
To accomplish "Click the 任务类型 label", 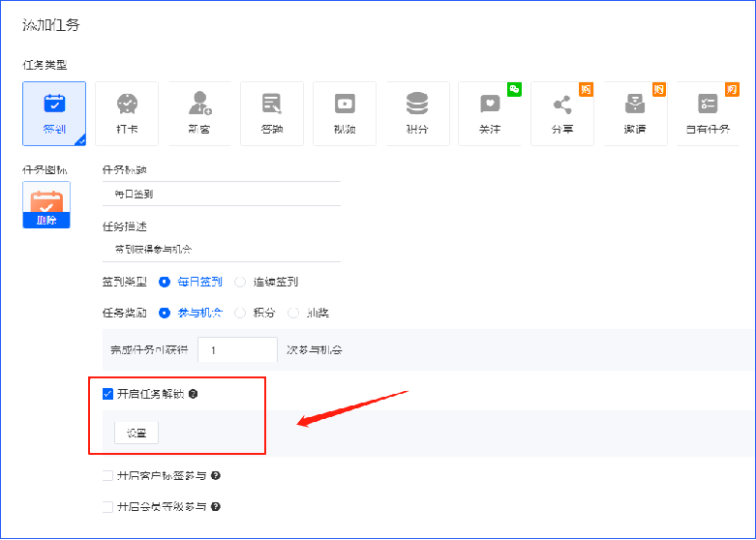I will [45, 65].
